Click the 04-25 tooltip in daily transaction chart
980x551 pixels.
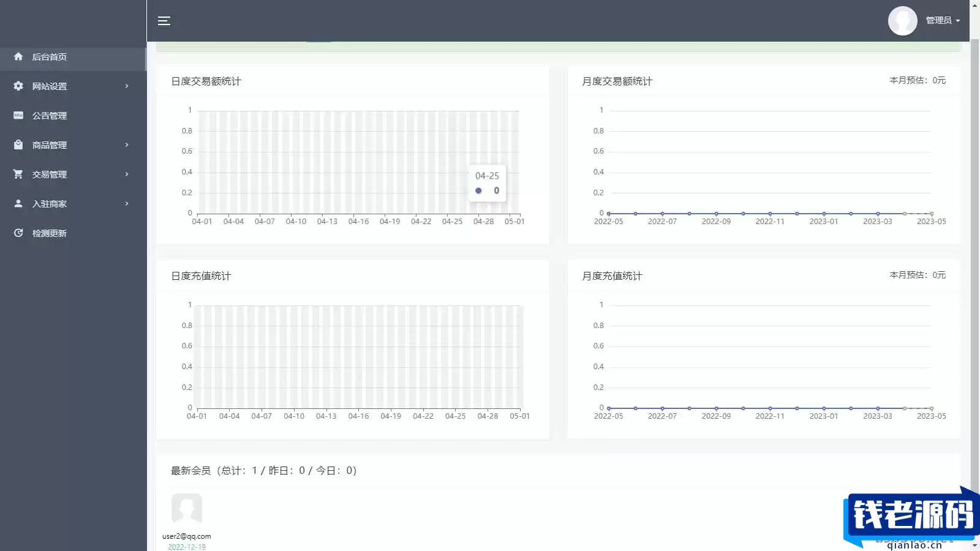tap(488, 183)
